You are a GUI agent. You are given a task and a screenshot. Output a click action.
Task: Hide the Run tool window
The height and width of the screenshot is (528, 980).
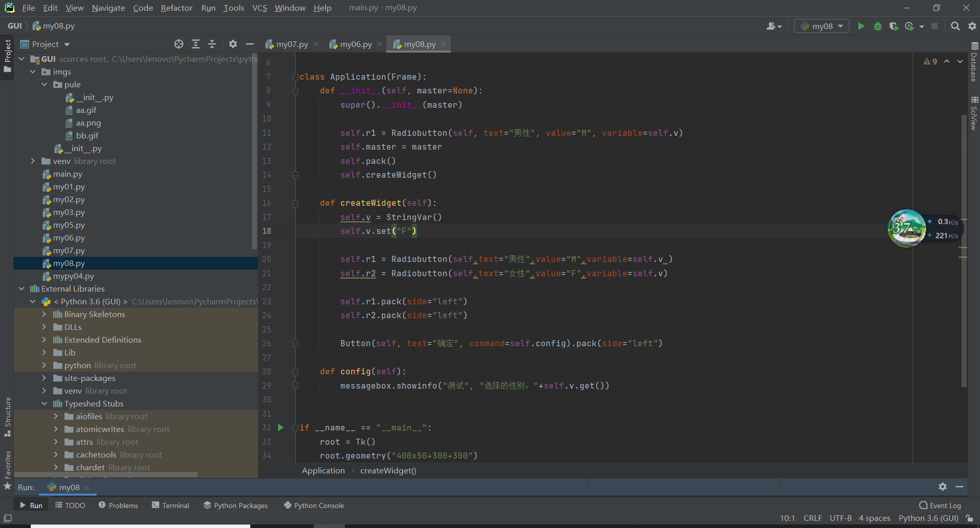[x=960, y=487]
